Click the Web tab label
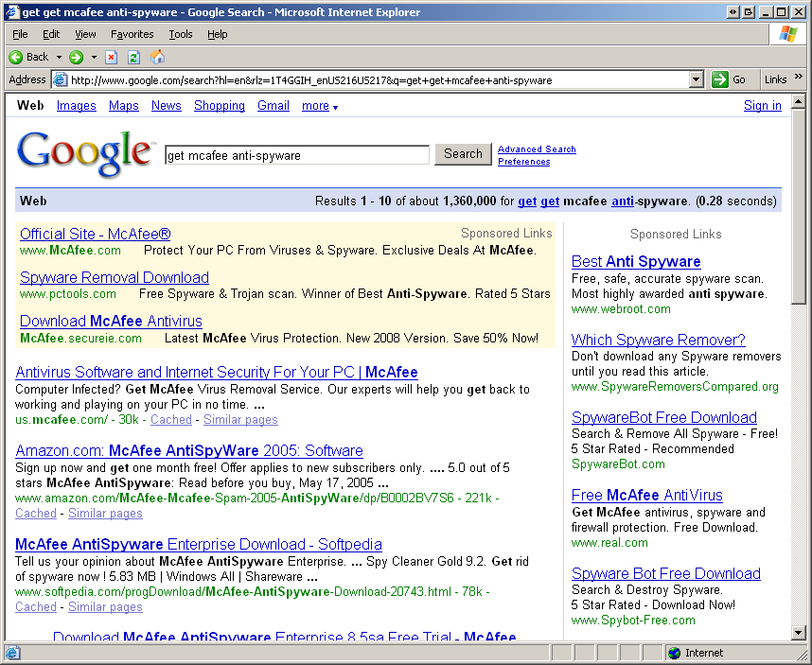 click(x=30, y=106)
